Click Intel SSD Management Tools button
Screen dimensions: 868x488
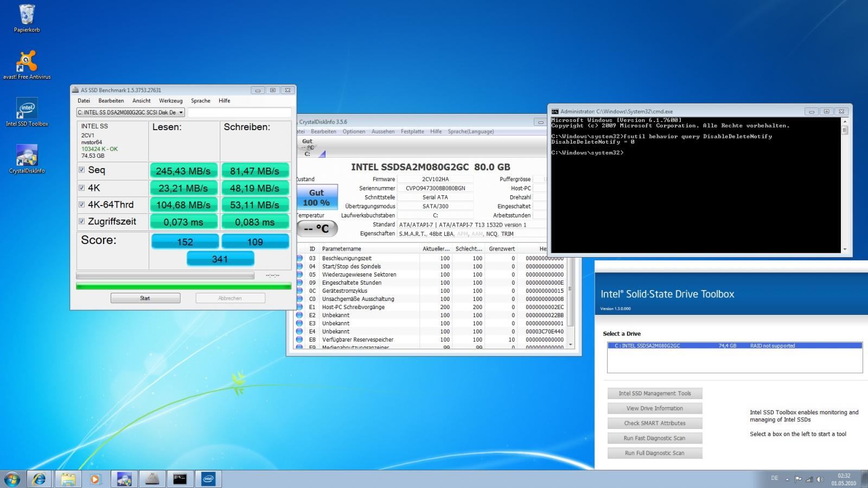(655, 394)
